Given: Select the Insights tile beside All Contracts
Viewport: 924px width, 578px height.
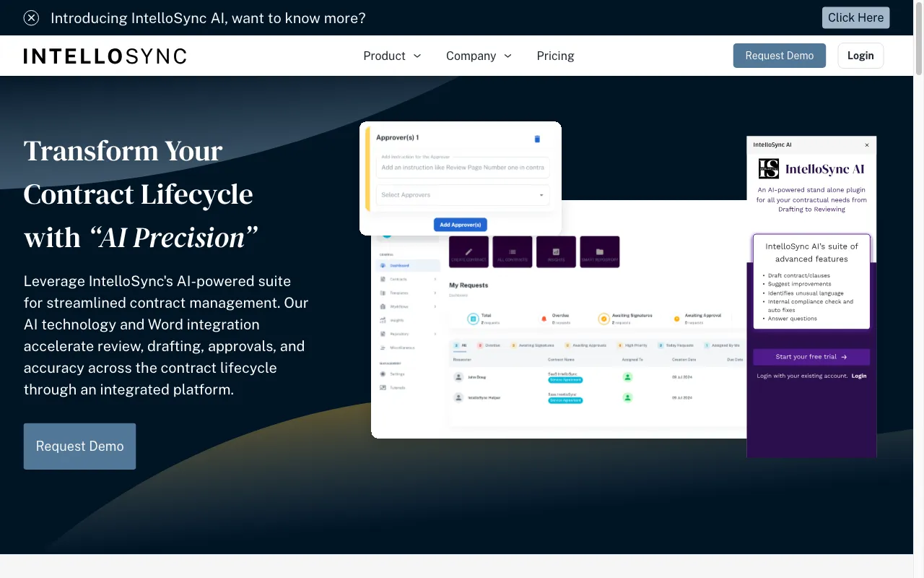Looking at the screenshot, I should coord(556,252).
